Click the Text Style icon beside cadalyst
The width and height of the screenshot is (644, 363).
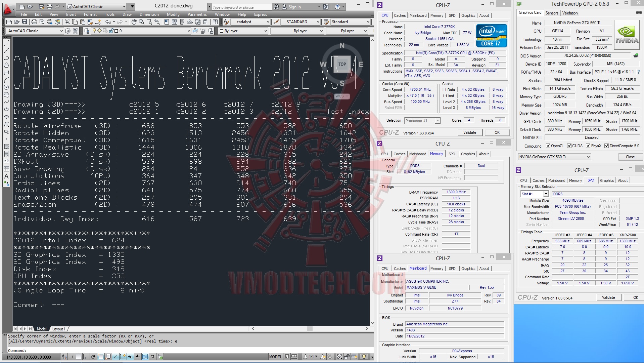[226, 22]
